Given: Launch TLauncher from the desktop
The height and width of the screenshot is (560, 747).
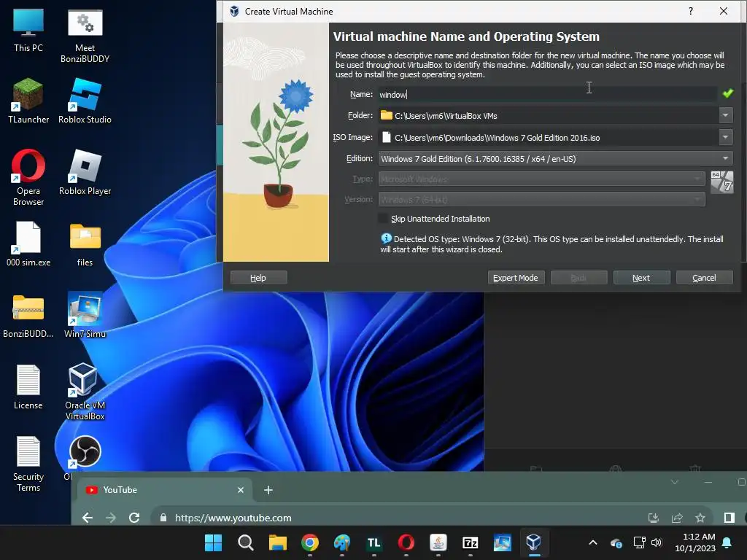Looking at the screenshot, I should point(28,101).
